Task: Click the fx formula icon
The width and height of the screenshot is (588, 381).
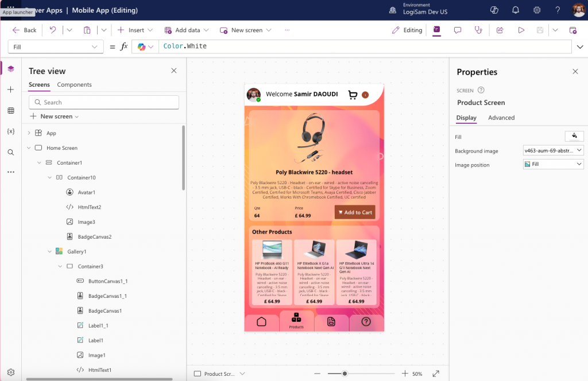Action: (x=124, y=46)
